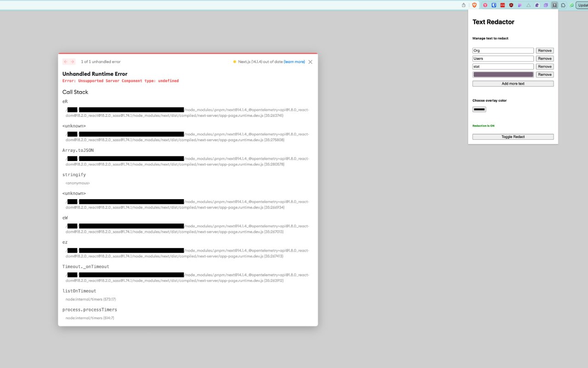Click the 'Redaction is ON' status text

tap(483, 126)
